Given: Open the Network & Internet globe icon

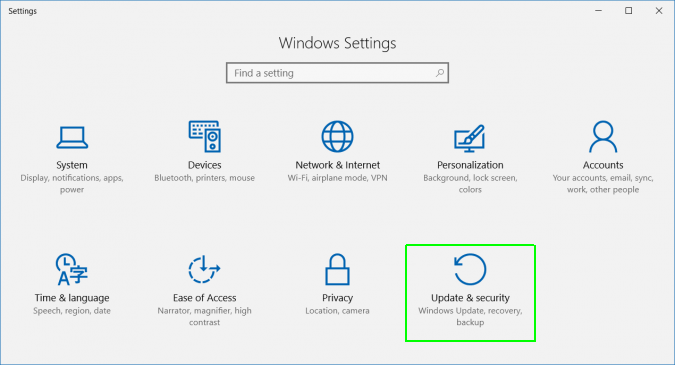Looking at the screenshot, I should pyautogui.click(x=338, y=136).
